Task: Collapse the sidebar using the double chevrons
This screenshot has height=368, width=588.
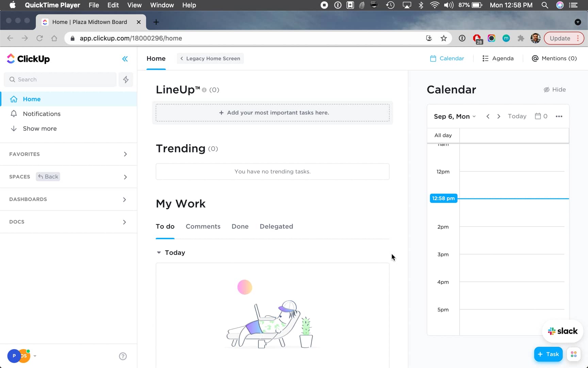Action: point(125,59)
